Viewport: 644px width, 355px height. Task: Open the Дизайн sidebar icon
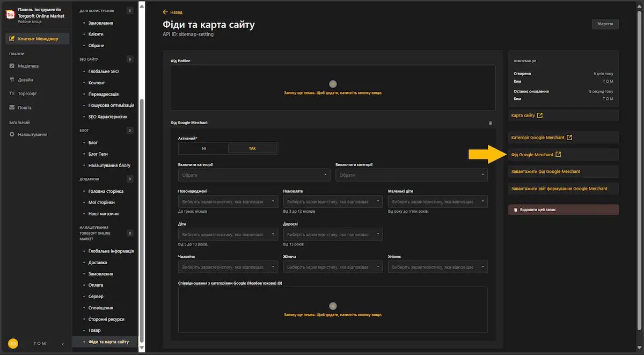(11, 79)
